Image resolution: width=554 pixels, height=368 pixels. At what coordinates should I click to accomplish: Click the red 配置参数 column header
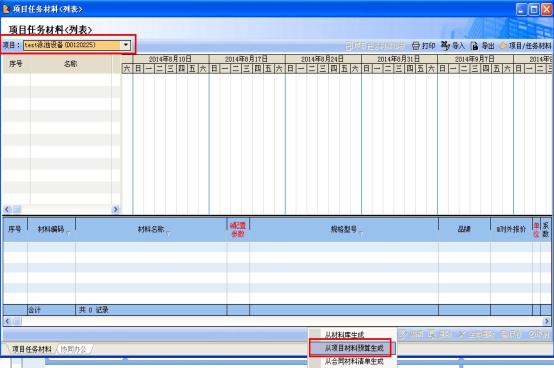[x=238, y=230]
